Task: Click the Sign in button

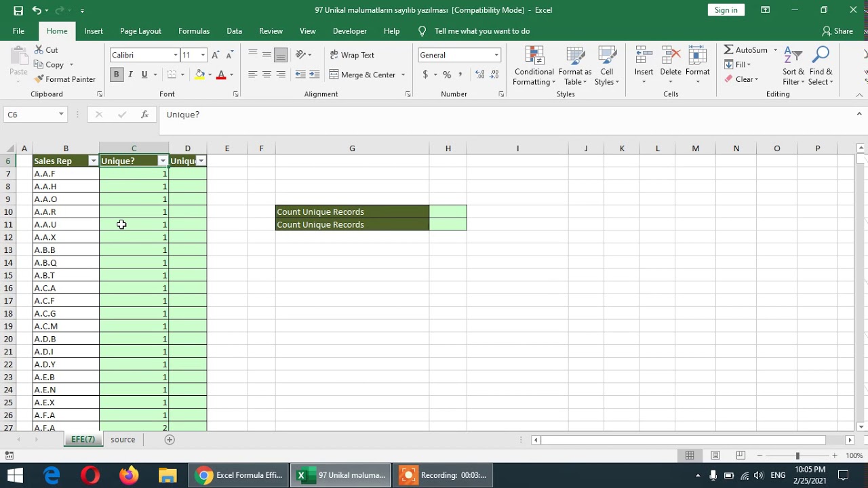Action: [726, 10]
